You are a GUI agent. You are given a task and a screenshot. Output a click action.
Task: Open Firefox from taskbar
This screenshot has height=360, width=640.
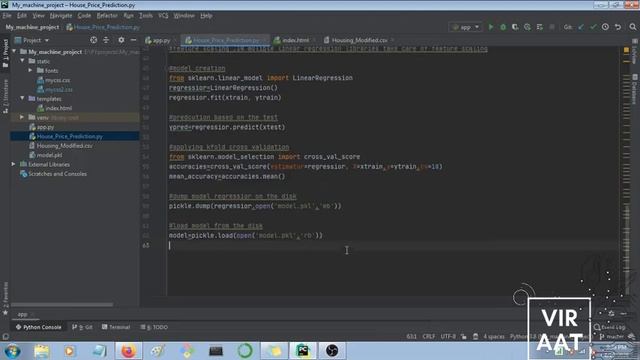point(128,351)
